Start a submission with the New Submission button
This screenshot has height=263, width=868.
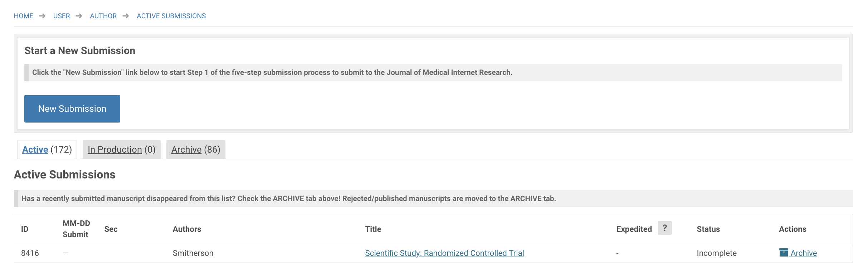tap(72, 109)
